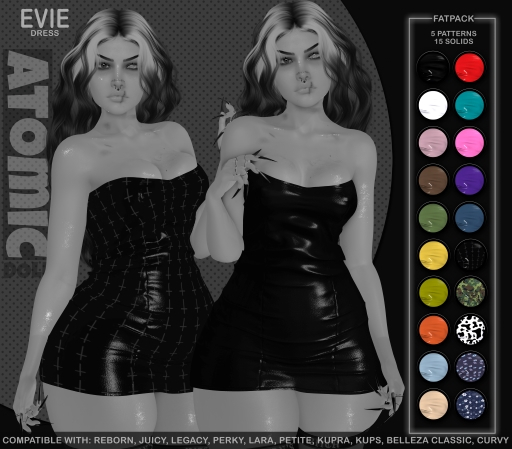Viewport: 512px width, 449px height.
Task: Click the DRESS subtitle text
Action: (x=45, y=33)
